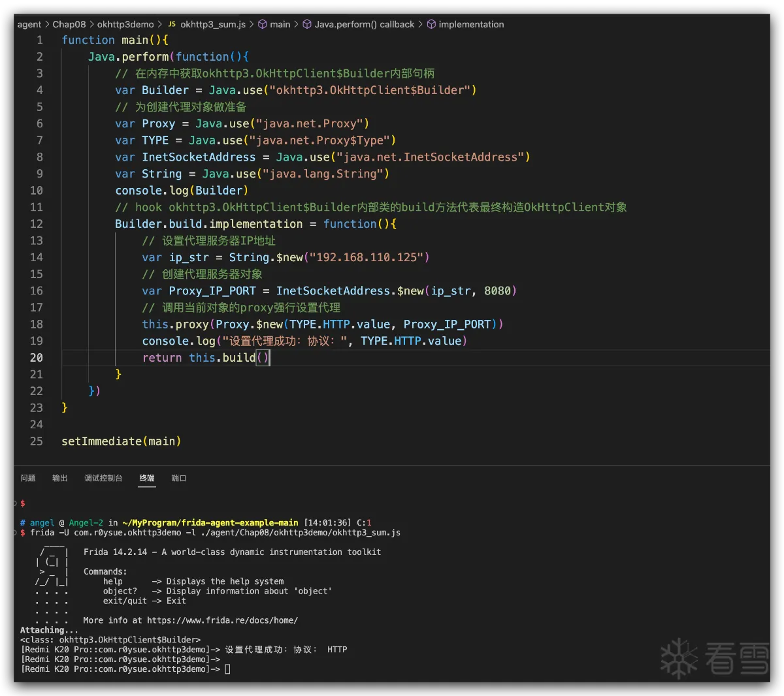Click line number 12 in the gutter
The height and width of the screenshot is (696, 784).
(x=37, y=224)
